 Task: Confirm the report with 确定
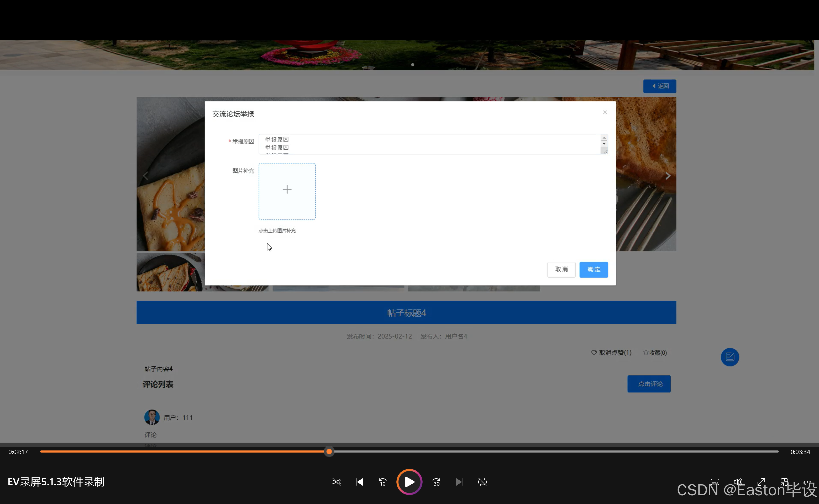594,269
